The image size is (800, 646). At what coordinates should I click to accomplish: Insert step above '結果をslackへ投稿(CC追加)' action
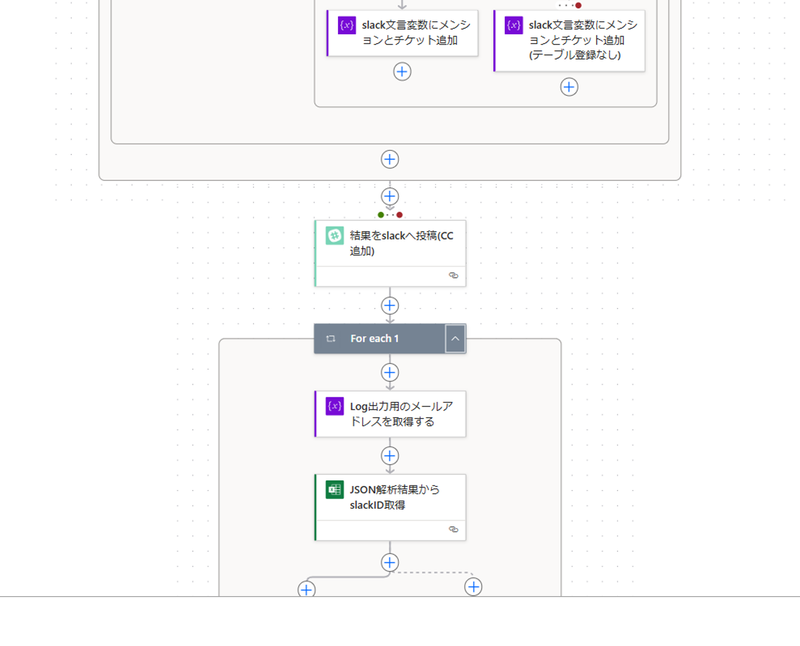pyautogui.click(x=390, y=196)
